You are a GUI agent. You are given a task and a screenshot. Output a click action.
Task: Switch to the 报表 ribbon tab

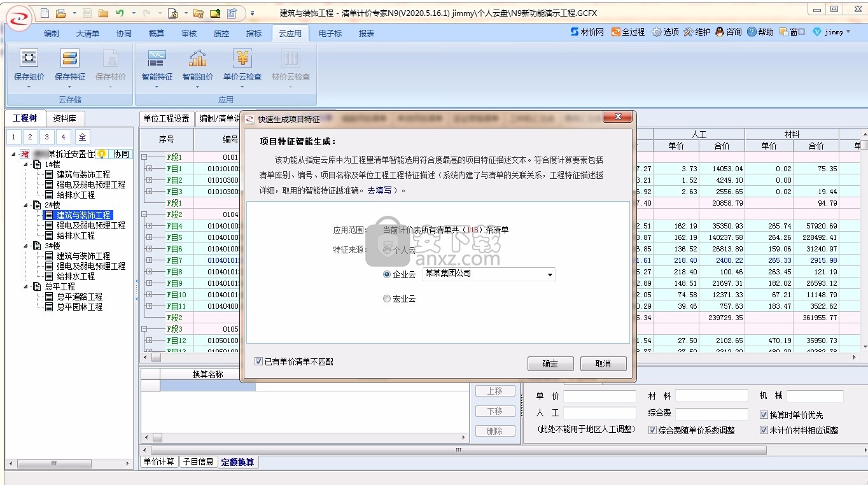367,34
